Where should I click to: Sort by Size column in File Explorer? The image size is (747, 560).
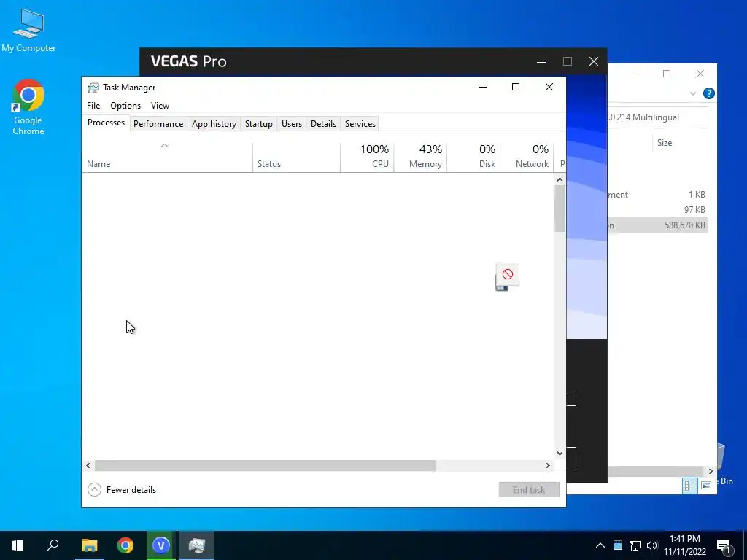pos(681,143)
